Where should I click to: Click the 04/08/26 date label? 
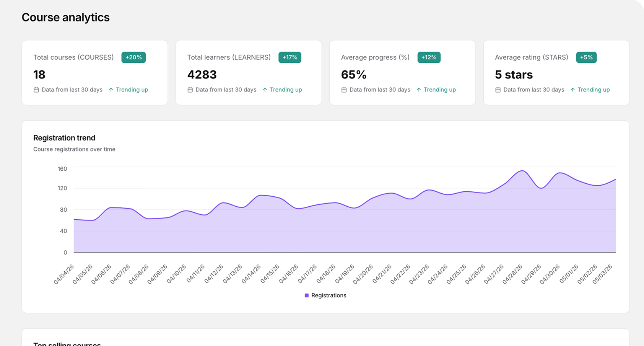pos(138,274)
